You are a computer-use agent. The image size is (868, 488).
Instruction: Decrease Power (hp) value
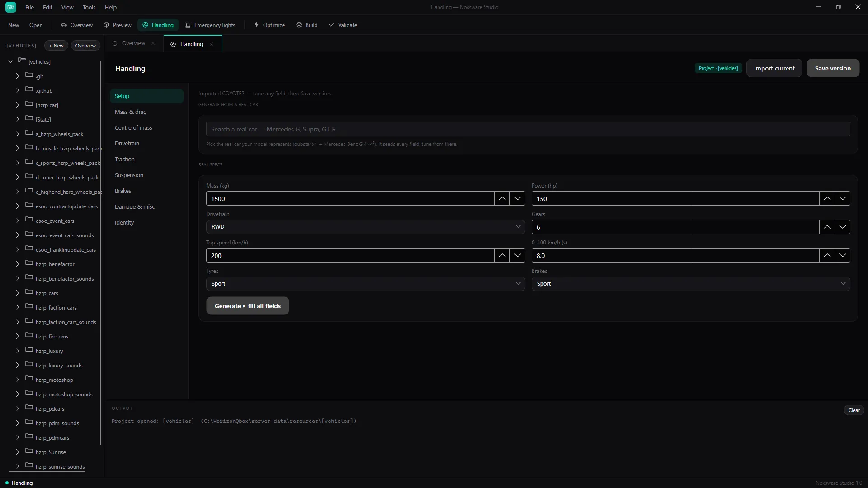click(x=843, y=199)
